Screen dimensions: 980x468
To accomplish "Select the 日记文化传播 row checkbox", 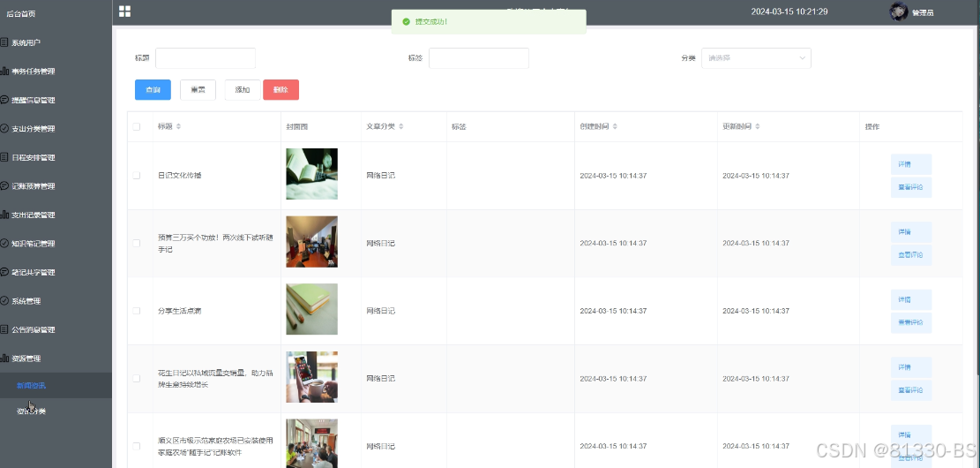I will tap(136, 175).
